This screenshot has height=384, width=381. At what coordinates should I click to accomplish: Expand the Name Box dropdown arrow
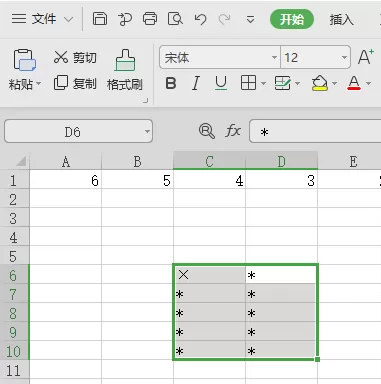[x=147, y=132]
